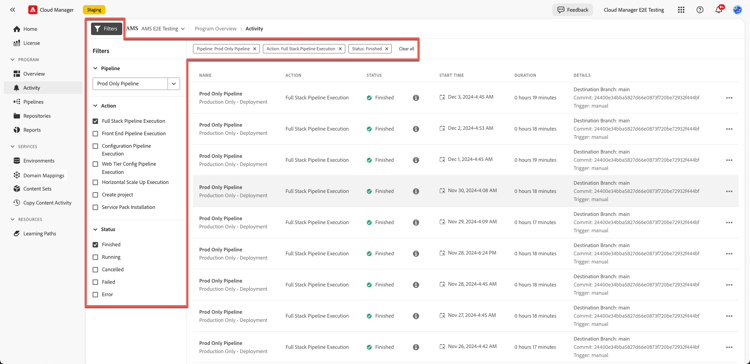Remove the Status: Finished filter tag

pos(386,49)
